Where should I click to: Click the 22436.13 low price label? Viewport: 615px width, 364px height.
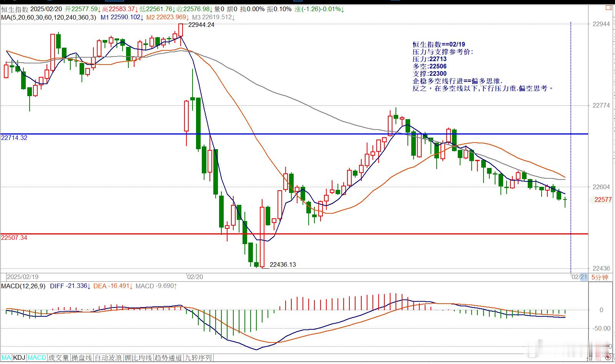pyautogui.click(x=283, y=264)
